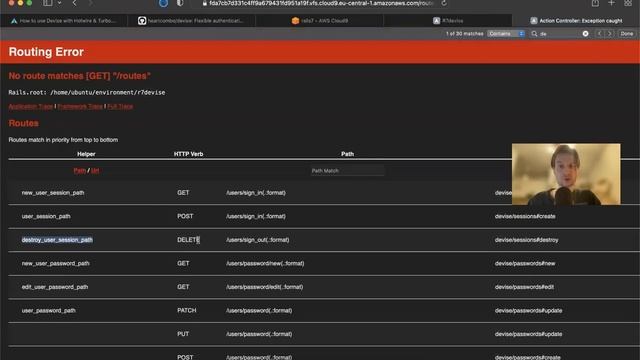
Task: Click devise/sessions#destroy controller action
Action: point(527,240)
